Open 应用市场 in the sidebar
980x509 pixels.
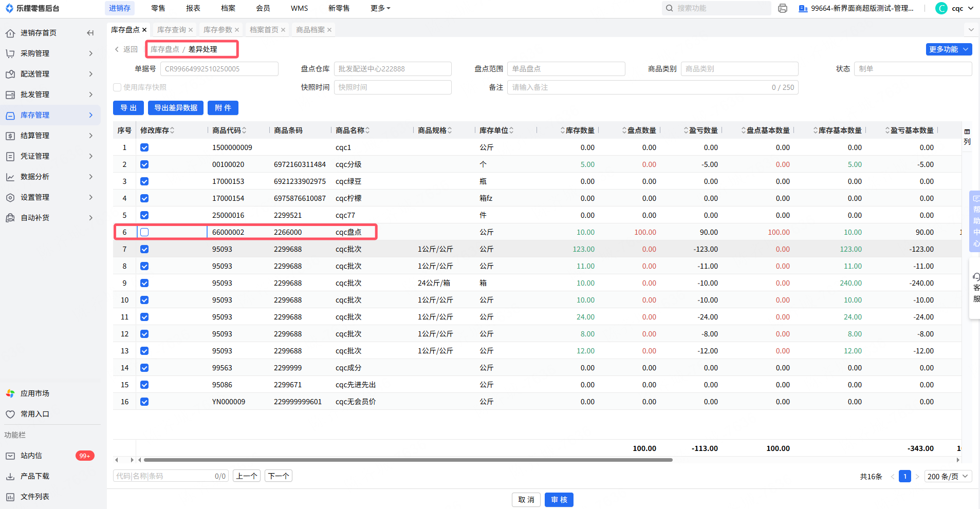(34, 393)
